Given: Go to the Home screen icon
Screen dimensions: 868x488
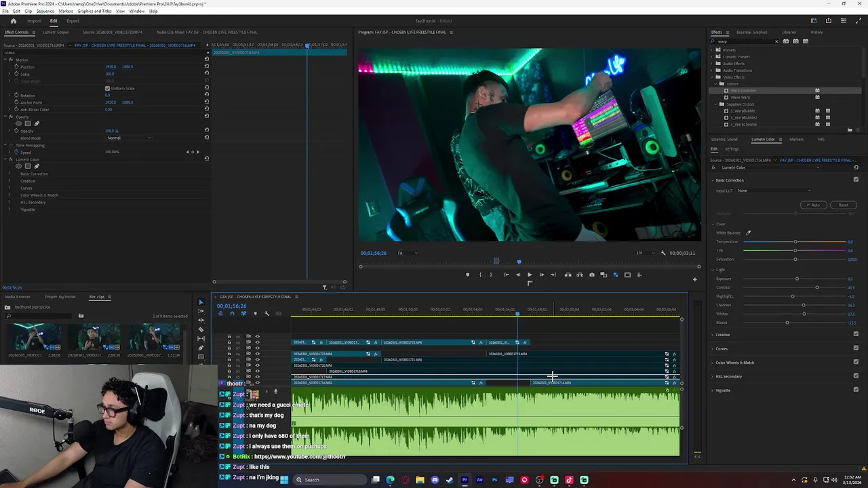Looking at the screenshot, I should point(13,21).
